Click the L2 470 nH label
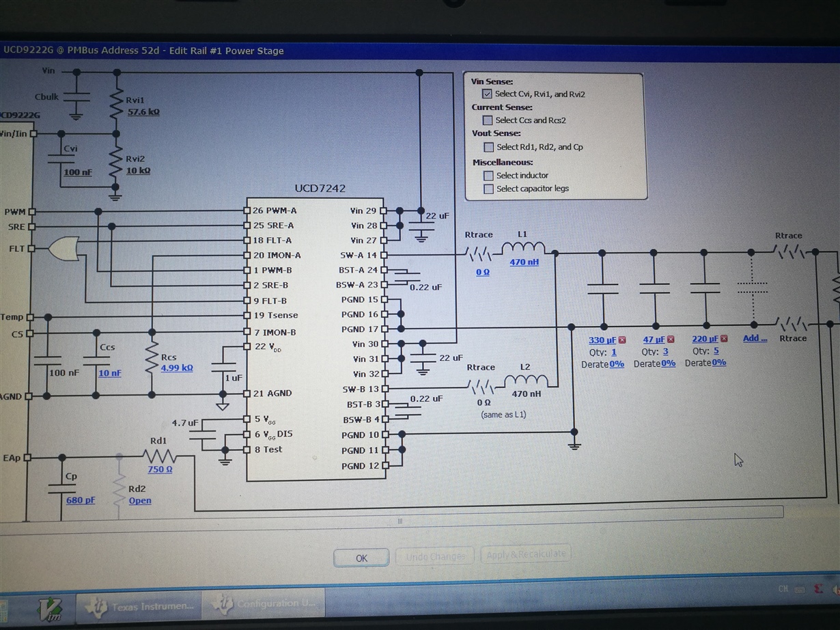840x630 pixels. pos(527,394)
